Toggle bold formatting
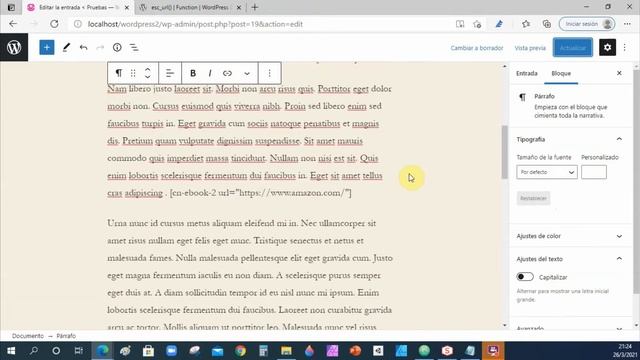640x360 pixels. coord(193,73)
